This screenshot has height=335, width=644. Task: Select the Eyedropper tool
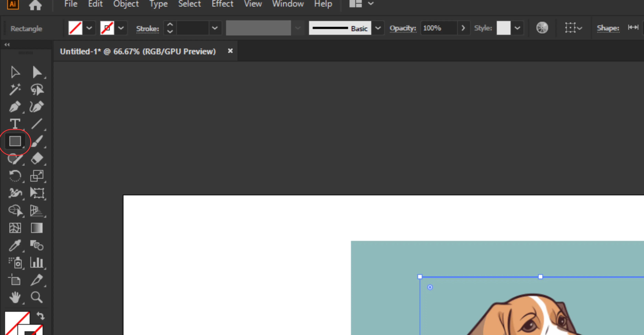(15, 245)
